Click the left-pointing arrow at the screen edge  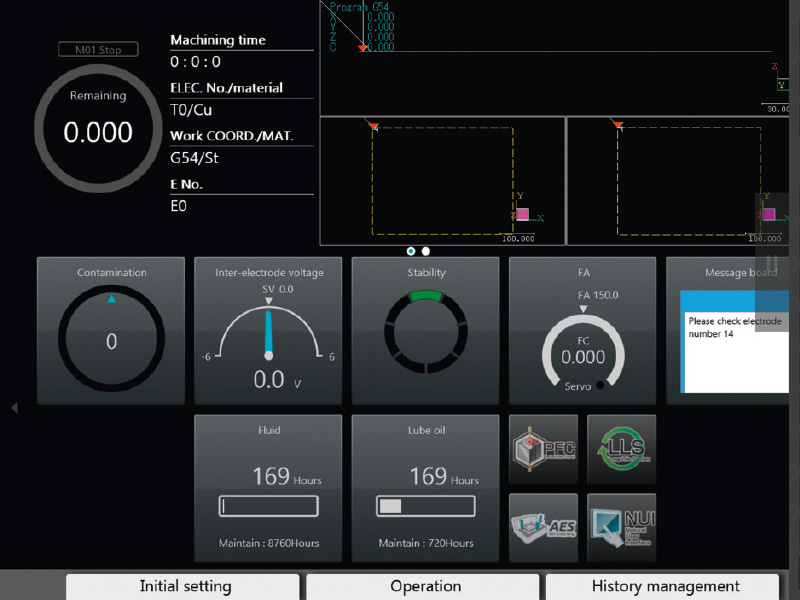pos(14,408)
